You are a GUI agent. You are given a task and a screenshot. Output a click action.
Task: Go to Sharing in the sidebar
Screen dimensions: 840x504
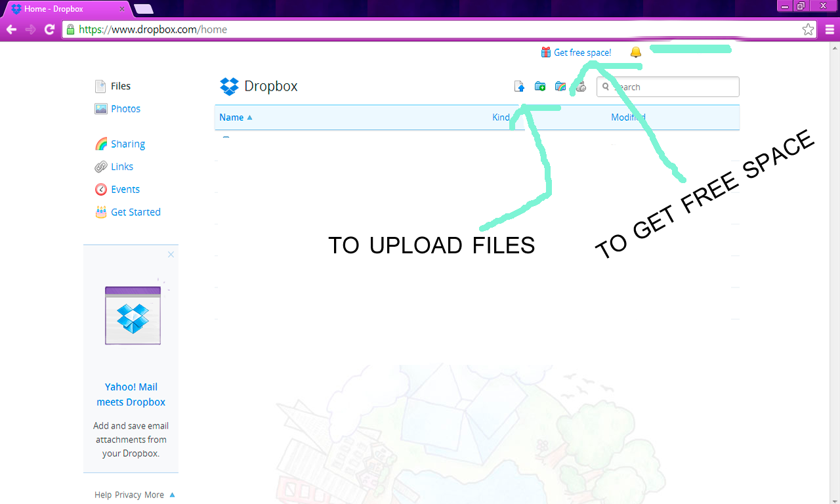click(128, 144)
